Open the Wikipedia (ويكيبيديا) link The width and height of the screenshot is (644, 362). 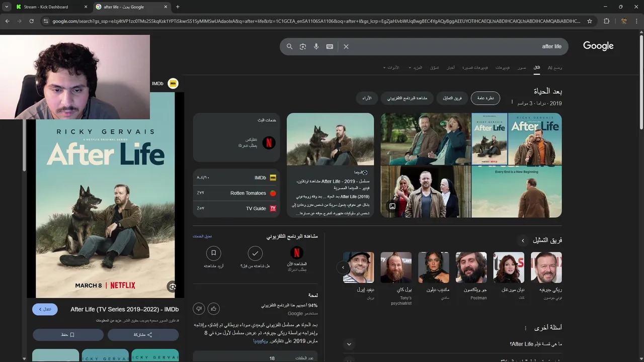pyautogui.click(x=261, y=341)
